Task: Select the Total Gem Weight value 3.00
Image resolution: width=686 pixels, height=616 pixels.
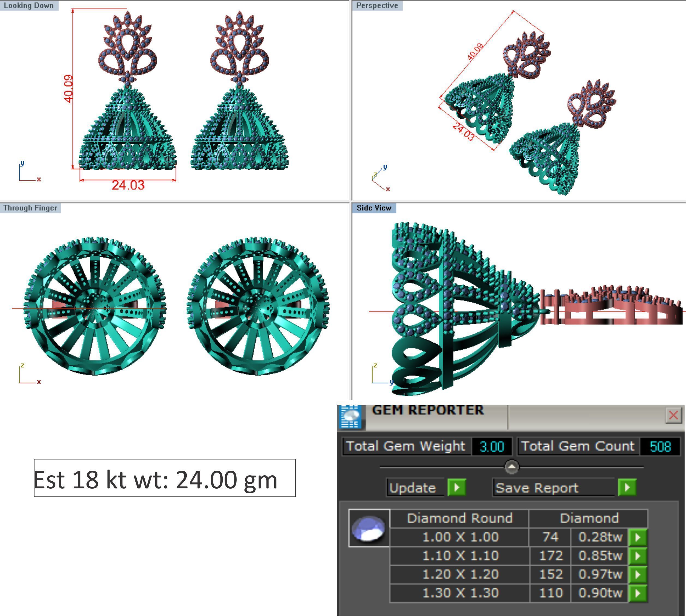Action: click(492, 447)
